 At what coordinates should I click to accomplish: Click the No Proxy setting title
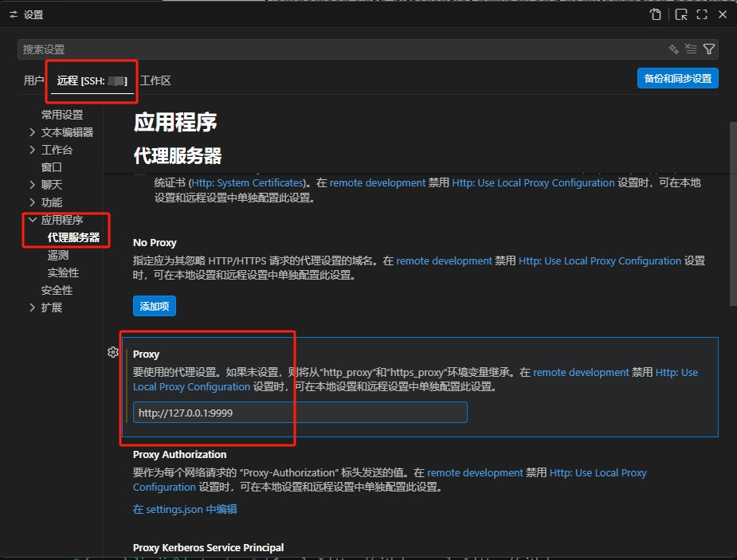pyautogui.click(x=155, y=243)
